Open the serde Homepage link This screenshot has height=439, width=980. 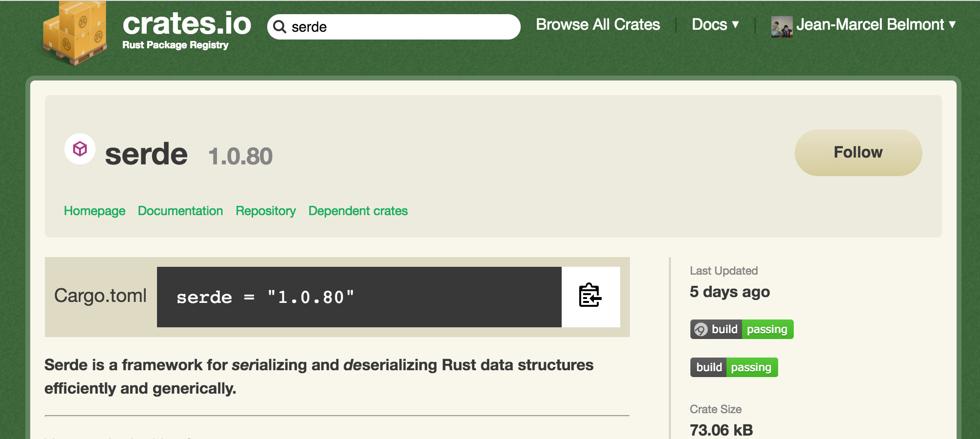point(95,211)
